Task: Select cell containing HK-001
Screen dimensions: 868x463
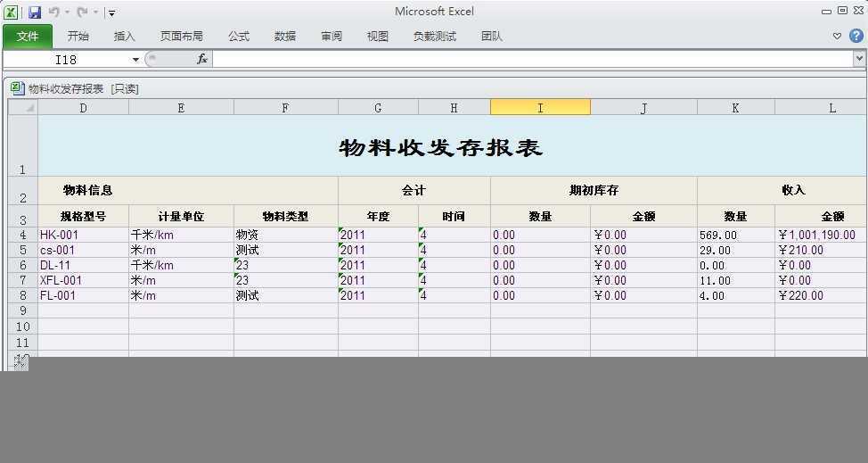Action: [84, 235]
